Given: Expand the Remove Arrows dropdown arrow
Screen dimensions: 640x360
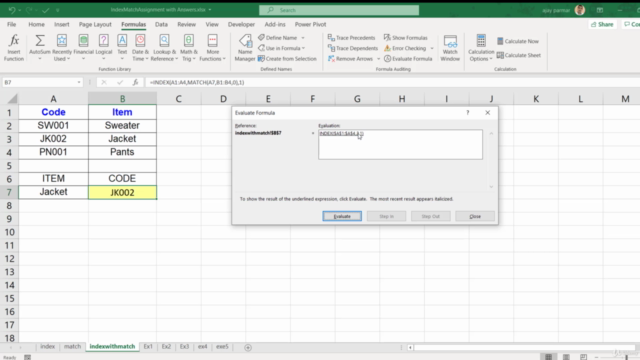Looking at the screenshot, I should [x=379, y=59].
